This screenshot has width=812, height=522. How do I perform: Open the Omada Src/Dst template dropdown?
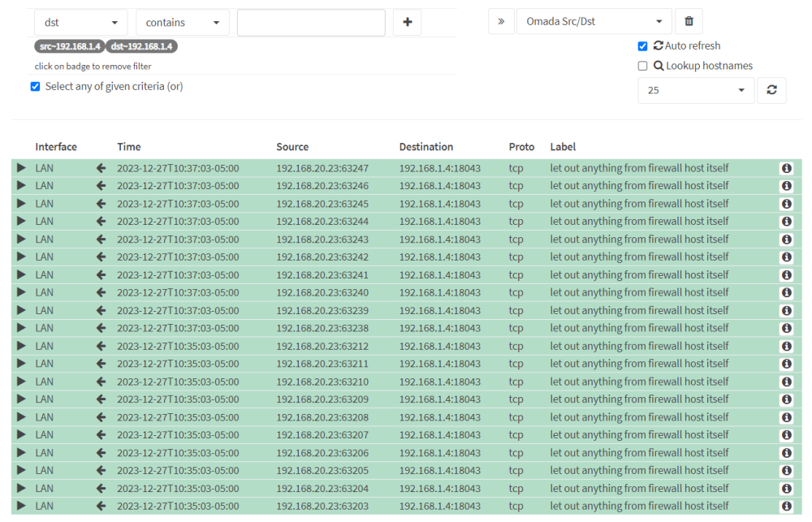(594, 21)
